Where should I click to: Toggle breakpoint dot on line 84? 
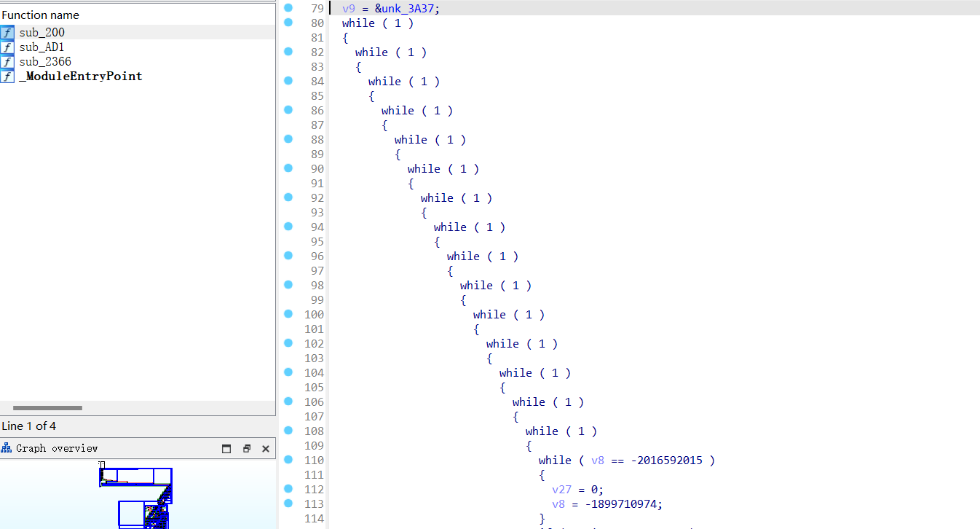coord(288,81)
